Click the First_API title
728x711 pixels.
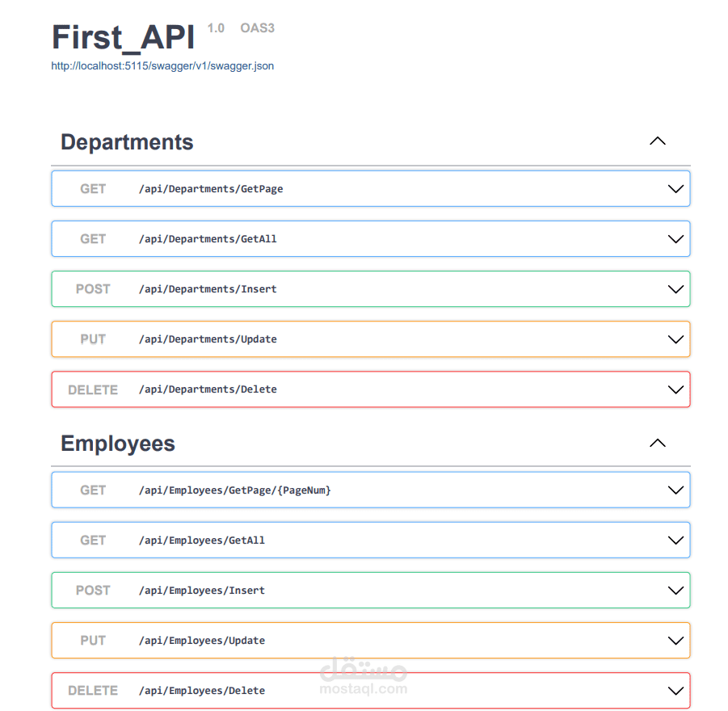pos(122,36)
